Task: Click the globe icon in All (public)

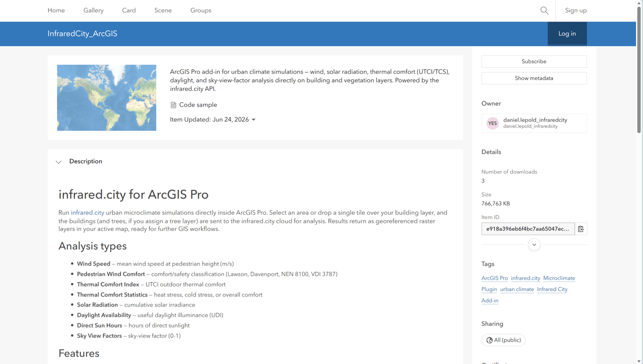Action: [x=489, y=340]
